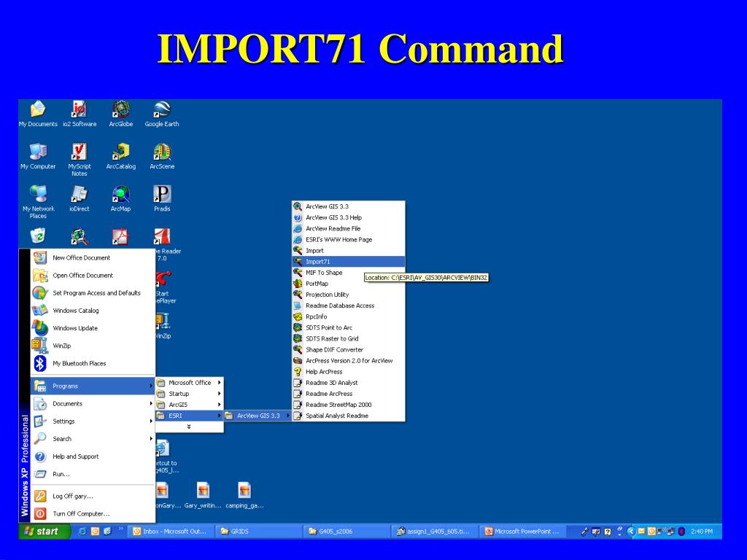Switch to Inbox - Microsoft Outlook taskbar button
The image size is (747, 560).
coord(171,532)
